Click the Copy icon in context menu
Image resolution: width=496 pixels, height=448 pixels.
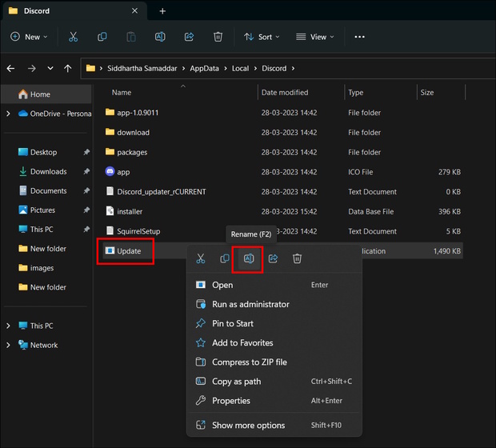tap(225, 258)
